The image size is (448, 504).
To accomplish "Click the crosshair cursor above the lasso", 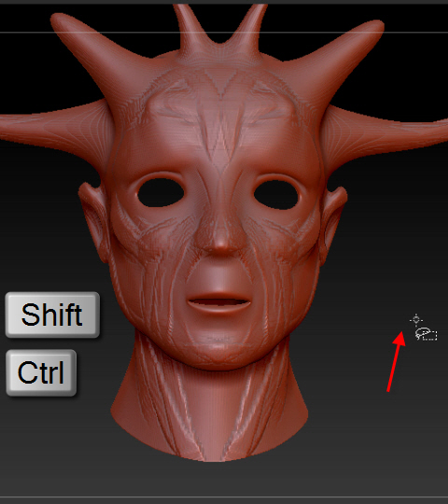I will pos(416,319).
